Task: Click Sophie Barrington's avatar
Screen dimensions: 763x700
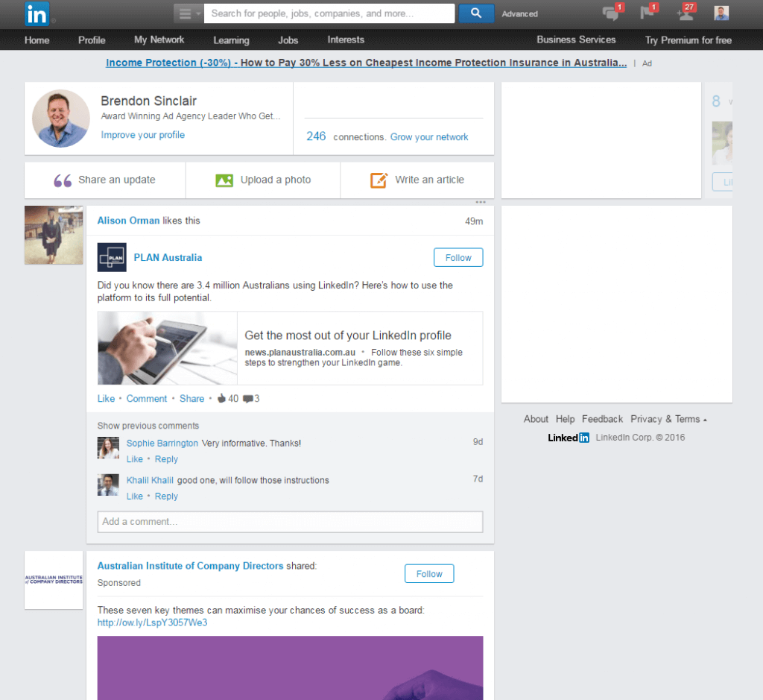Action: 108,448
